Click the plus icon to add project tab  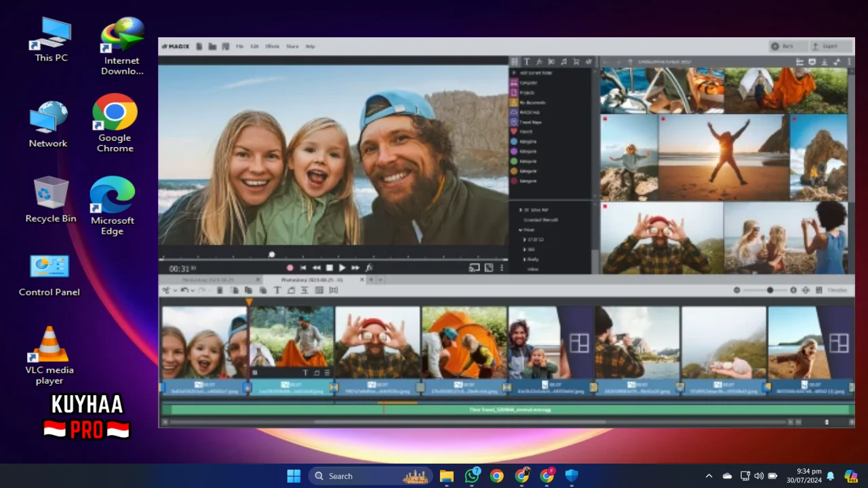click(370, 279)
